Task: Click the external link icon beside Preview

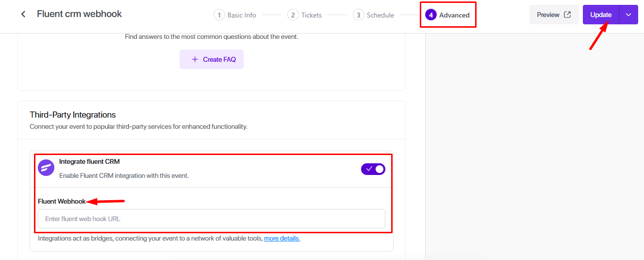Action: [567, 15]
